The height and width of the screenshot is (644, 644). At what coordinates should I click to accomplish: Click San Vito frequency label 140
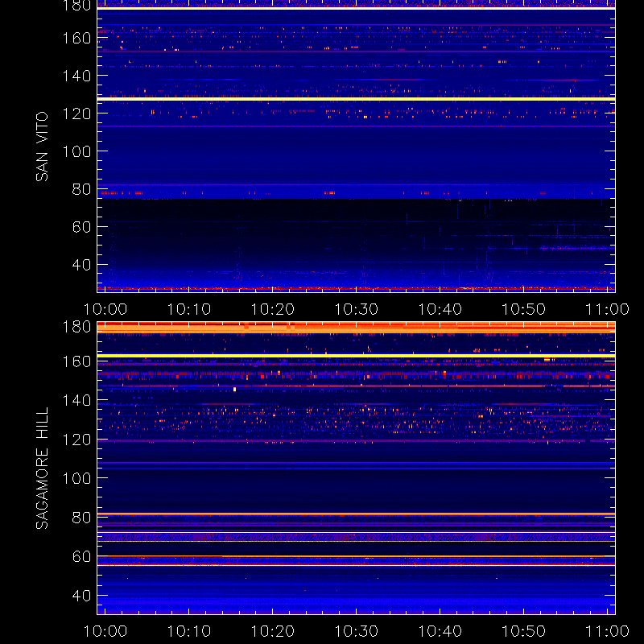click(76, 76)
